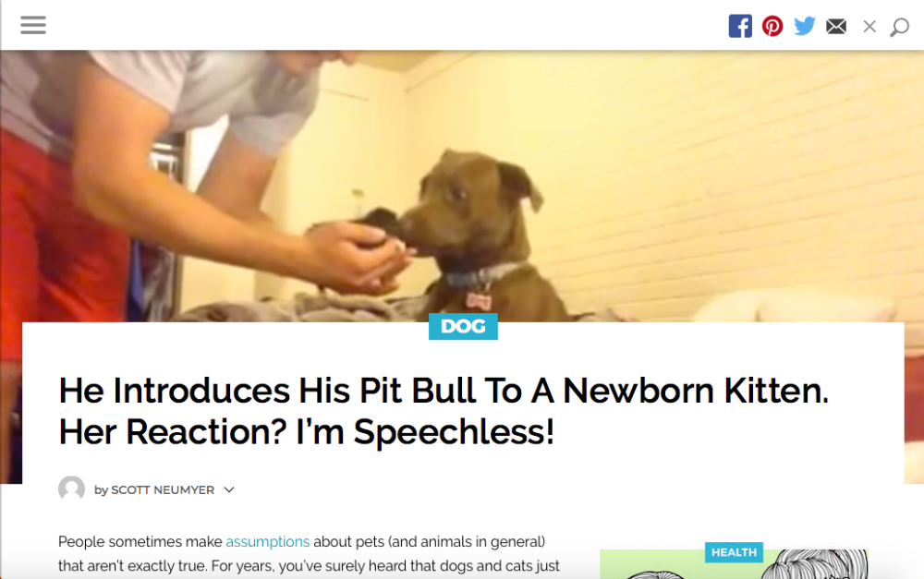Open the DOG category tag
Image resolution: width=924 pixels, height=579 pixels.
(x=463, y=326)
